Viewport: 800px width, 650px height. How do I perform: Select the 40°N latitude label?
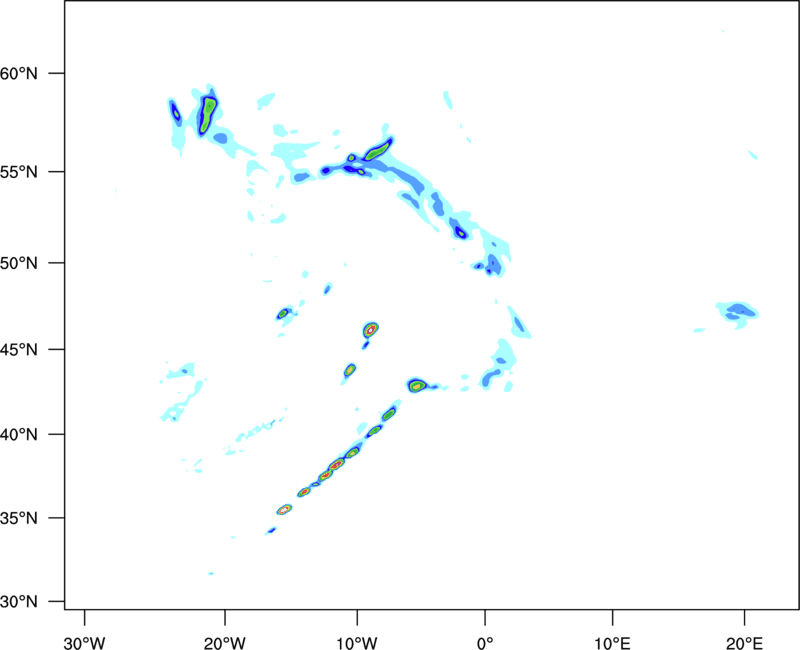(x=19, y=434)
